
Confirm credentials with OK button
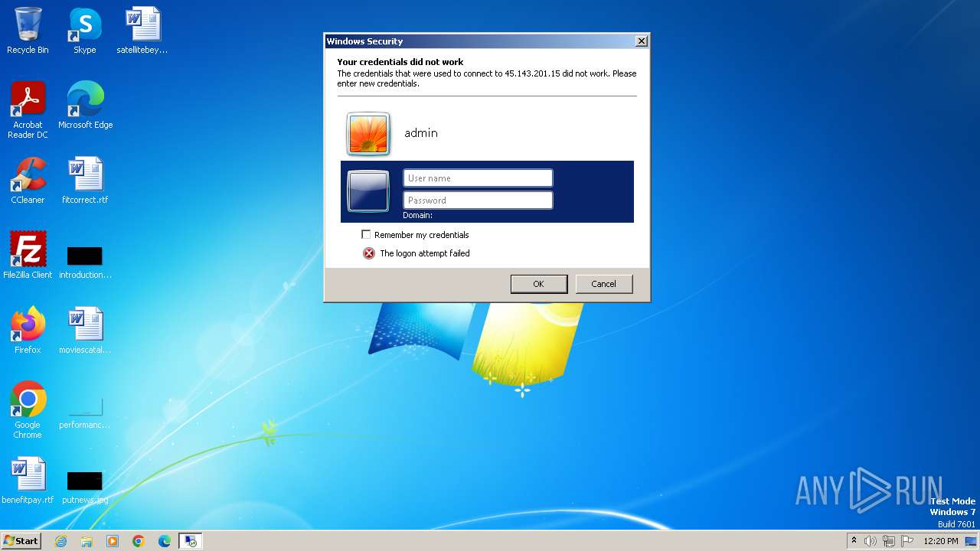(539, 284)
